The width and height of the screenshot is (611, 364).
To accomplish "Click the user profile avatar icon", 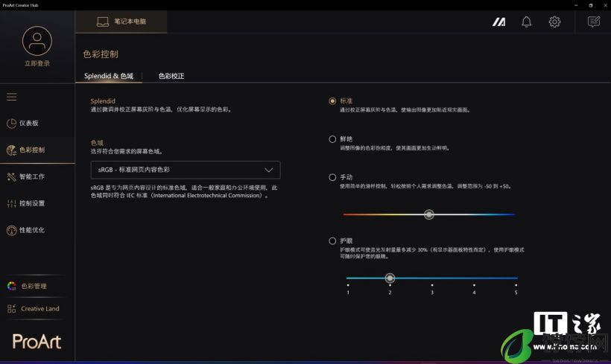I will click(x=37, y=41).
